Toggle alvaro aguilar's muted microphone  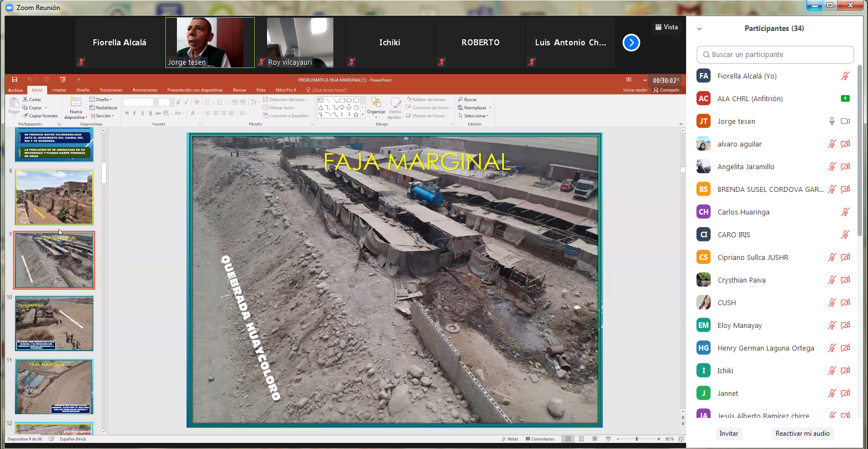coord(832,144)
